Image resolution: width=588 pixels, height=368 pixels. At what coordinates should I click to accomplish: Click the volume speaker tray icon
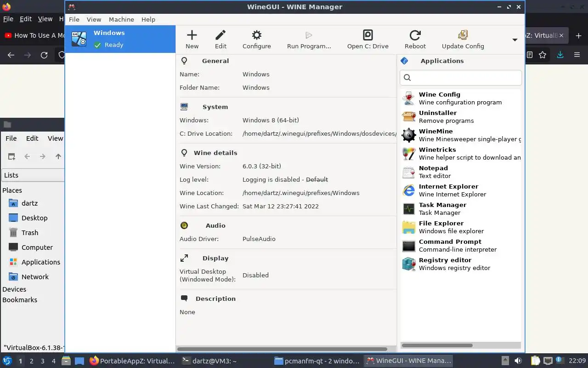[x=518, y=361]
